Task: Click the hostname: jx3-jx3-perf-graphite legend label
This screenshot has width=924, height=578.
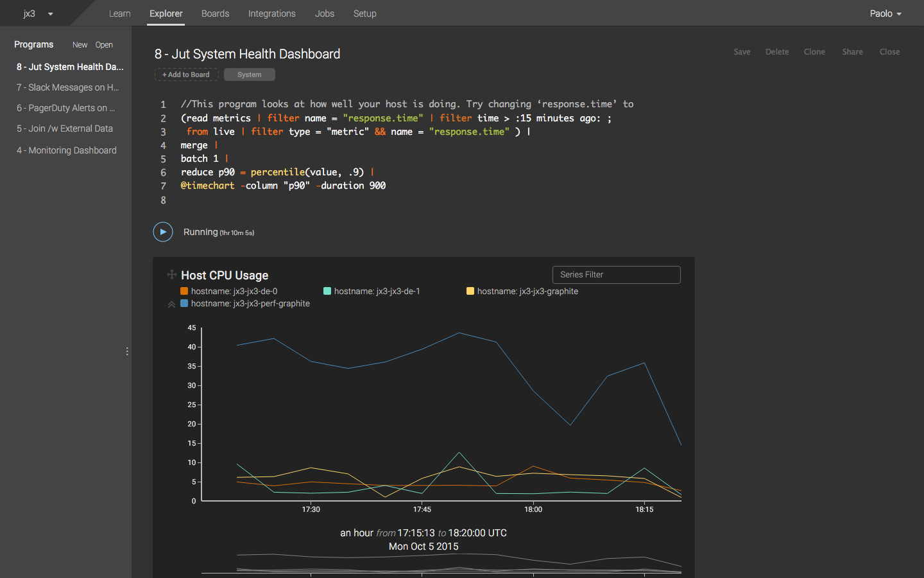Action: click(250, 303)
